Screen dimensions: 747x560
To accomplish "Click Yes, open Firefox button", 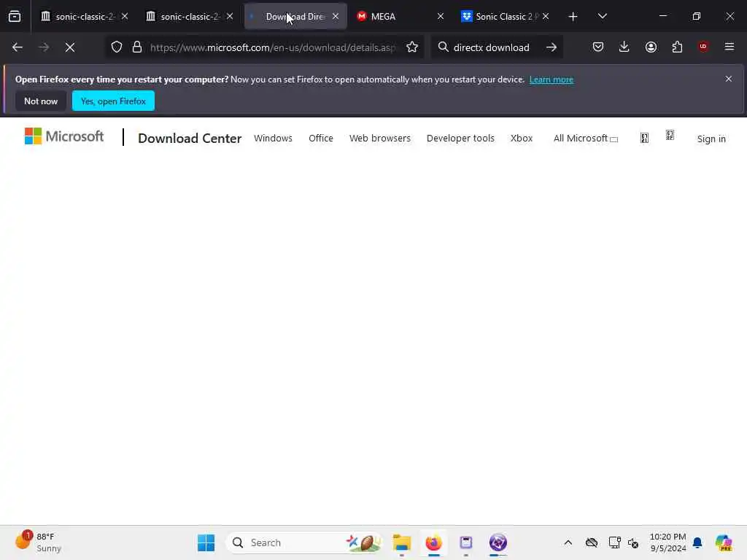I will pyautogui.click(x=113, y=101).
